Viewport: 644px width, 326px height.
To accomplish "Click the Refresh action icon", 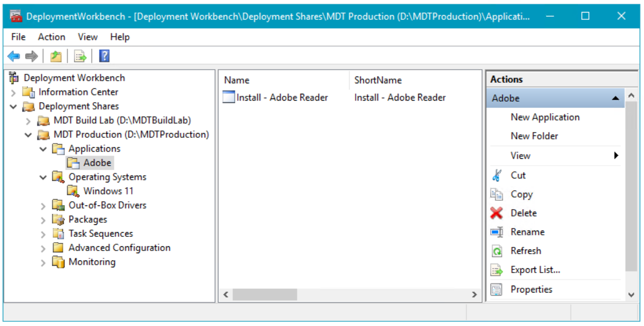I will pyautogui.click(x=496, y=251).
